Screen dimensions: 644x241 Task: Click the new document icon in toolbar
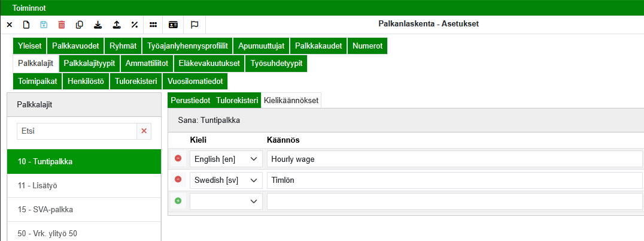tap(26, 25)
